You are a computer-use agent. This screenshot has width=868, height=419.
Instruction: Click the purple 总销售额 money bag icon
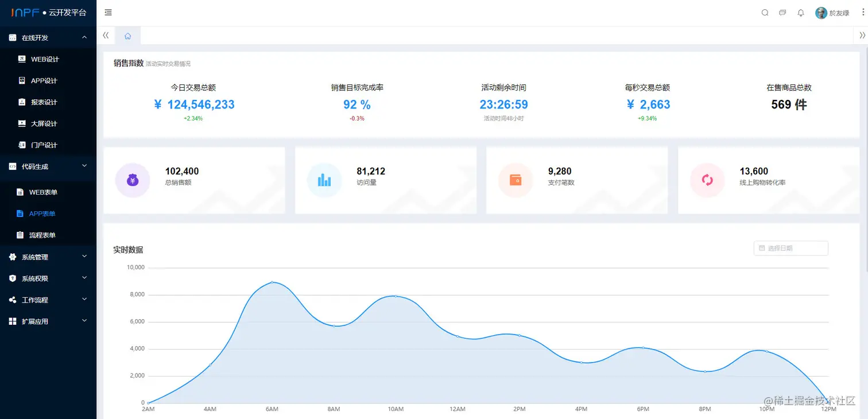click(133, 180)
